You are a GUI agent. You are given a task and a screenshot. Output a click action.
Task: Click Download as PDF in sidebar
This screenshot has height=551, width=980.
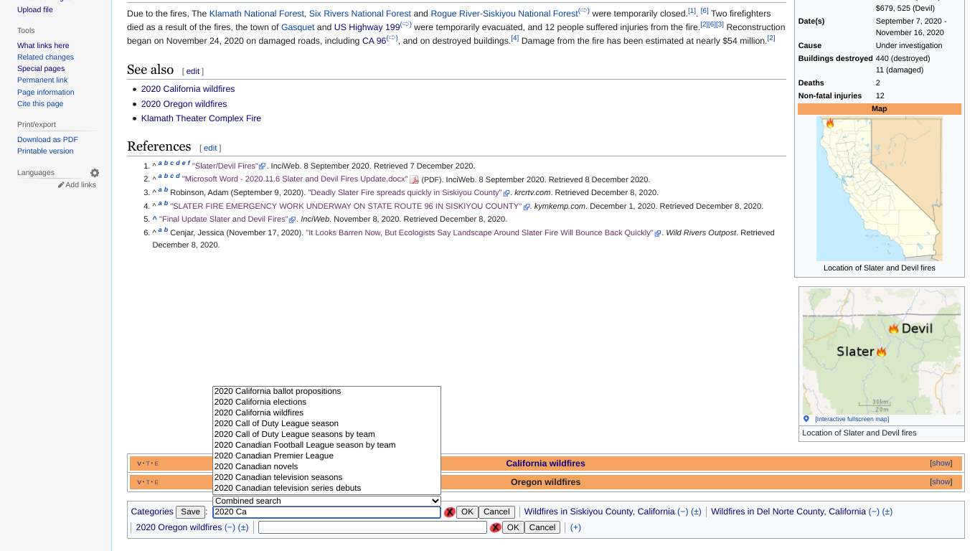click(x=47, y=139)
